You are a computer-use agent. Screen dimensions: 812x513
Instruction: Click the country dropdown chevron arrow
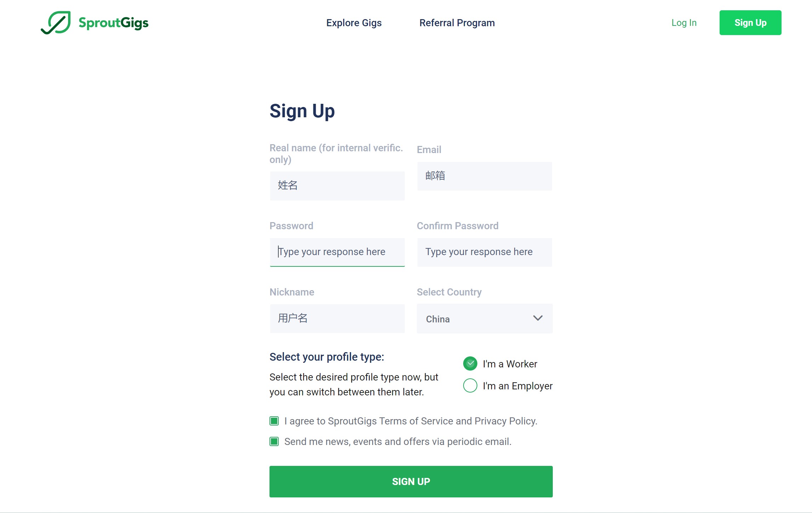tap(538, 318)
